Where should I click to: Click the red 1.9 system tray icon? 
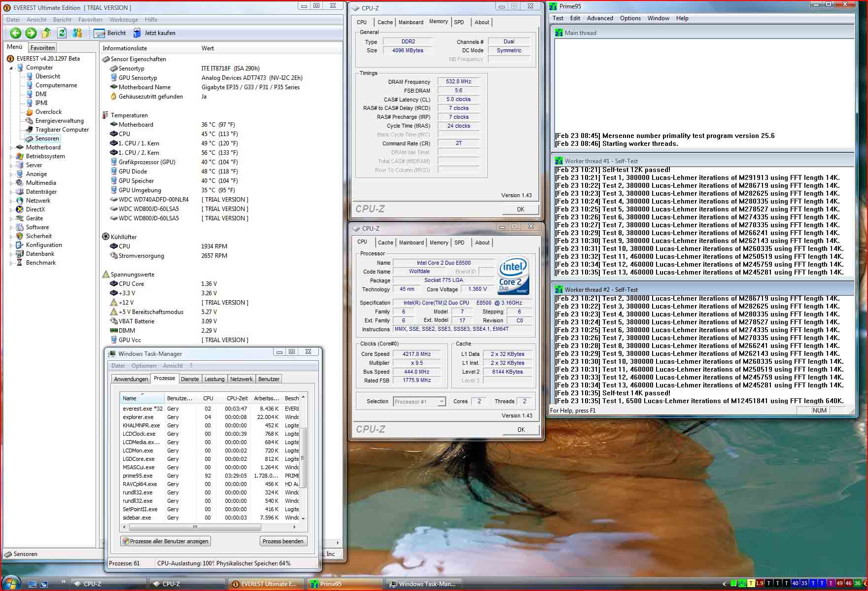tap(760, 584)
